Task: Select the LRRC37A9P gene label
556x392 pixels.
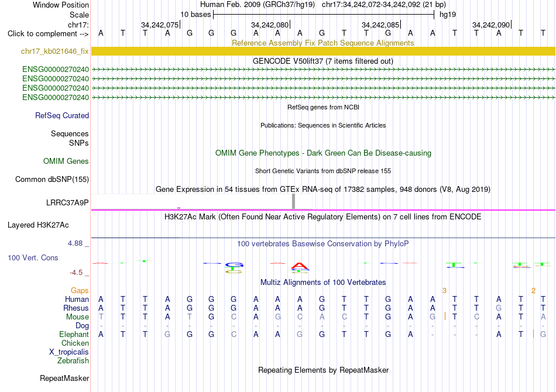Action: tap(67, 203)
